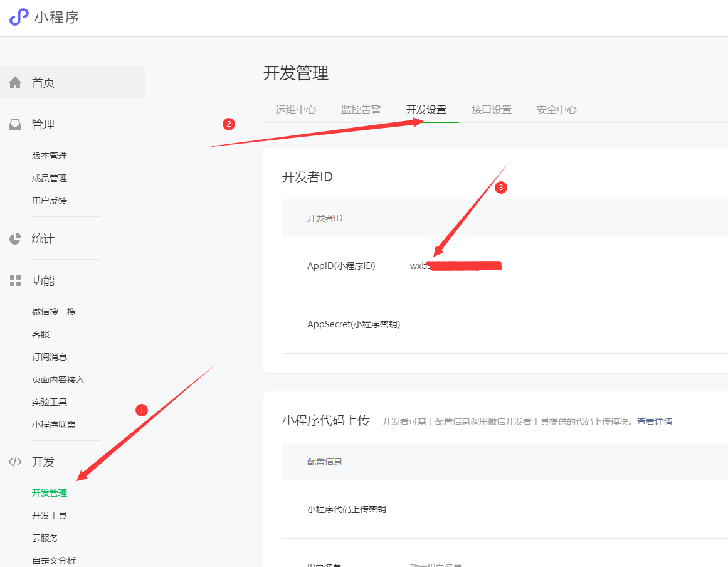This screenshot has height=567, width=728.
Task: Click the 配置信息 table header
Action: pos(325,462)
